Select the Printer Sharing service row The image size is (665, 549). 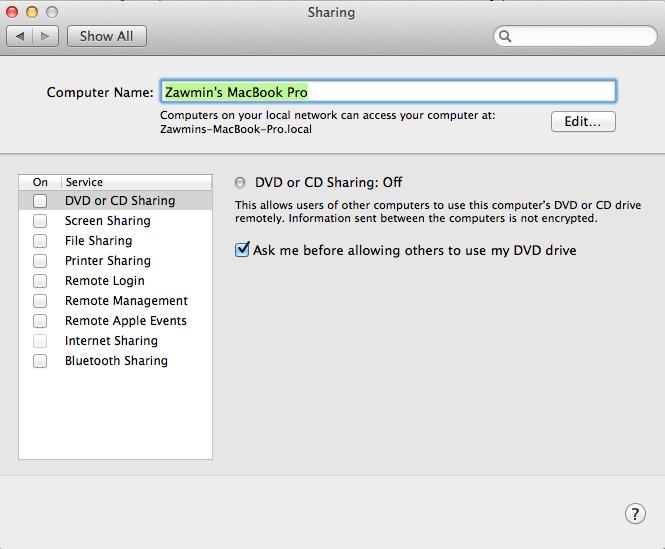(x=115, y=260)
